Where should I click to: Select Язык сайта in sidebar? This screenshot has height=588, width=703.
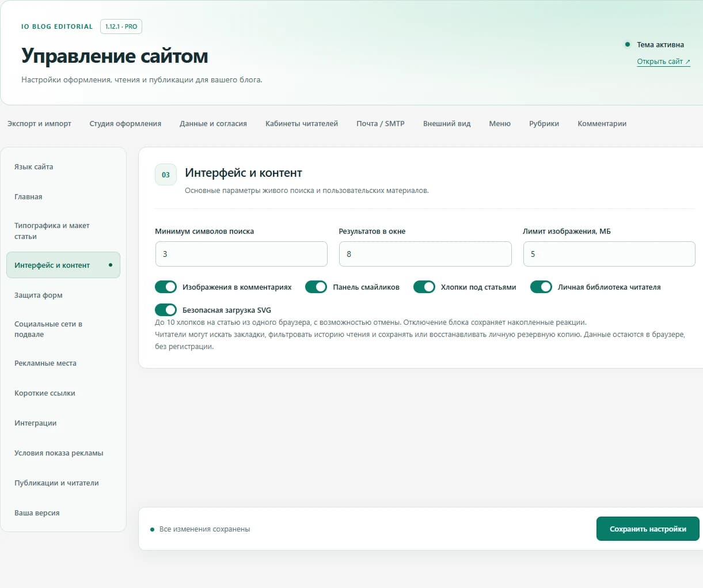(63, 167)
